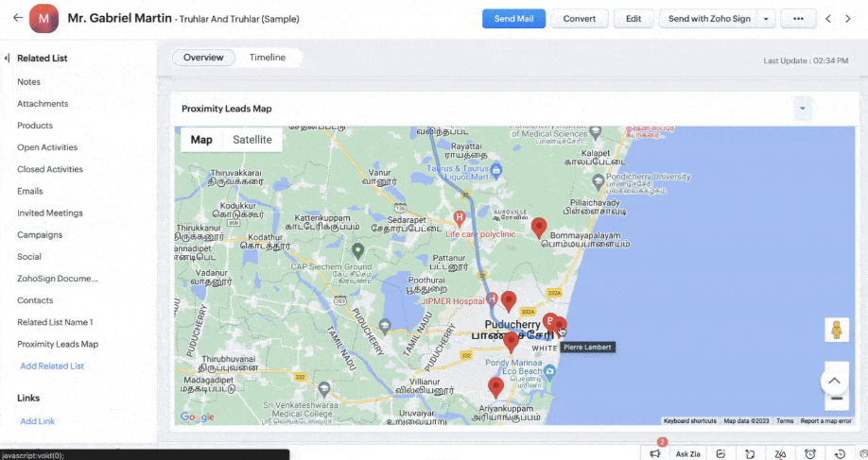The width and height of the screenshot is (868, 460).
Task: Go to the next record with right chevron
Action: [x=848, y=18]
